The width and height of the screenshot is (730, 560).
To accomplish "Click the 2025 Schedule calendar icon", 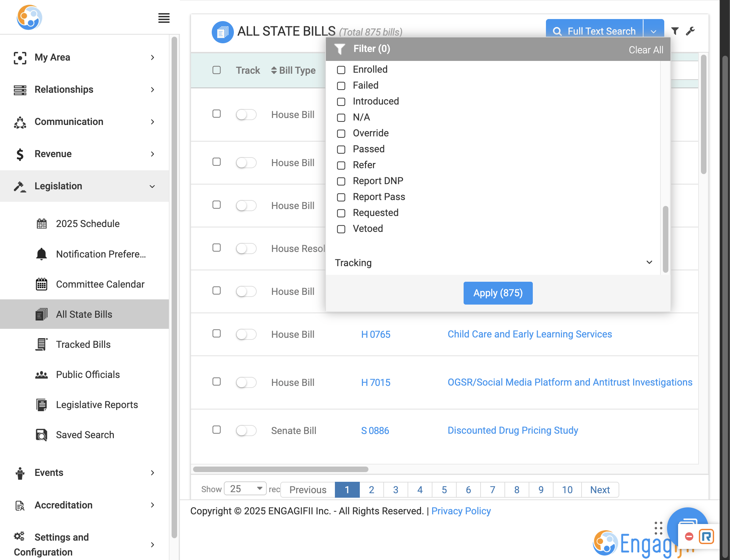I will 42,224.
